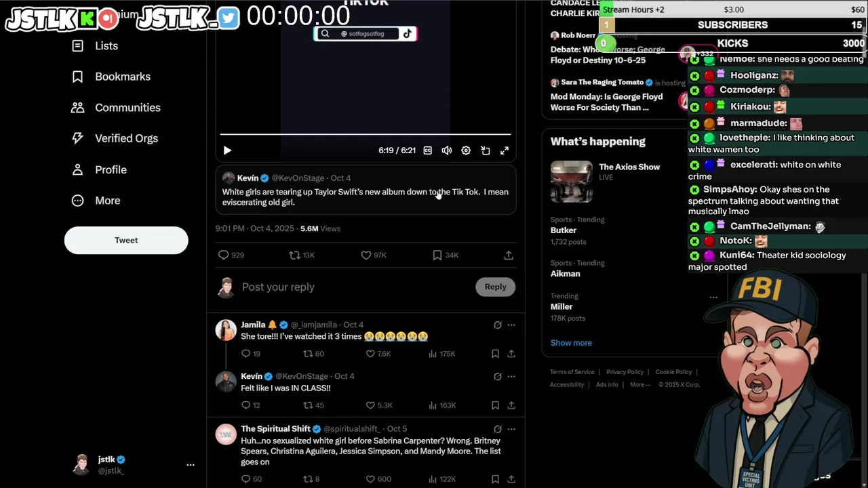
Task: Click the Tweet button
Action: 126,240
